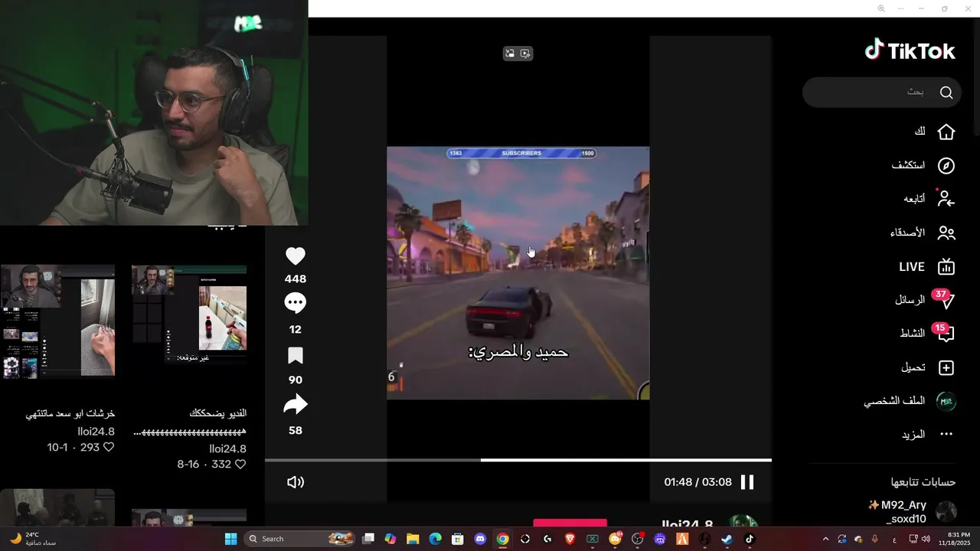The width and height of the screenshot is (980, 551).
Task: Click the Upload (تحميل) plus icon
Action: pyautogui.click(x=946, y=367)
